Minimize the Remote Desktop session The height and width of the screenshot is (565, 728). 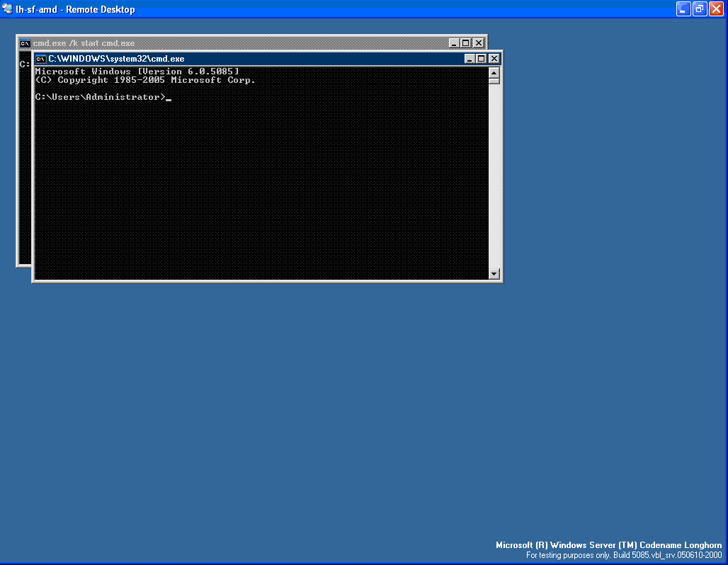point(682,9)
